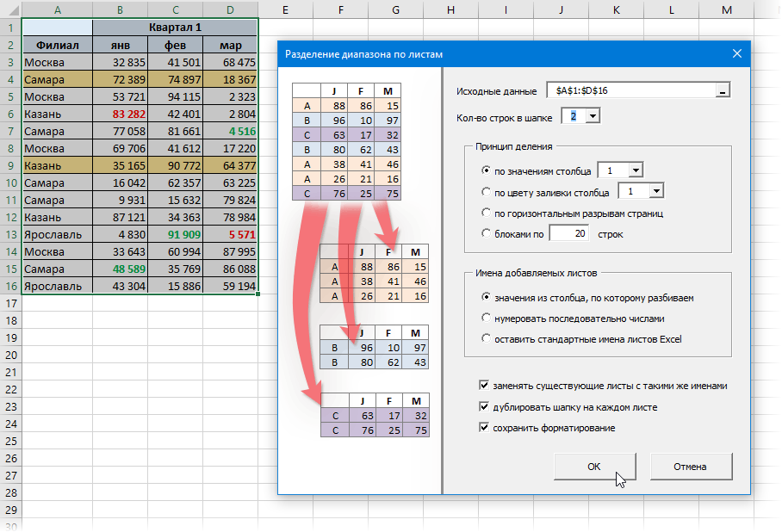The image size is (782, 532).
Task: Click cell value 68 475
Action: [231, 62]
